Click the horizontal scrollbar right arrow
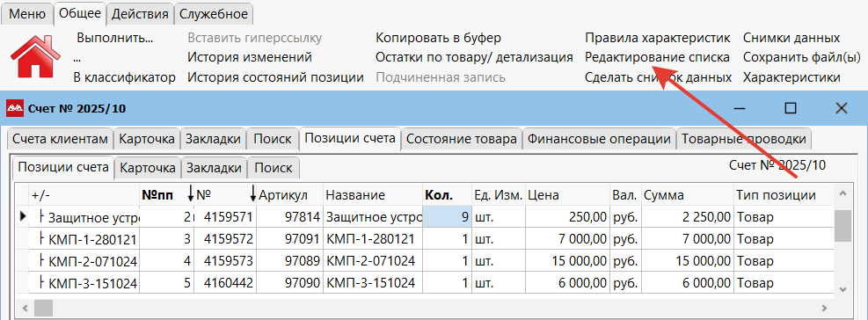The width and height of the screenshot is (868, 320). click(825, 308)
